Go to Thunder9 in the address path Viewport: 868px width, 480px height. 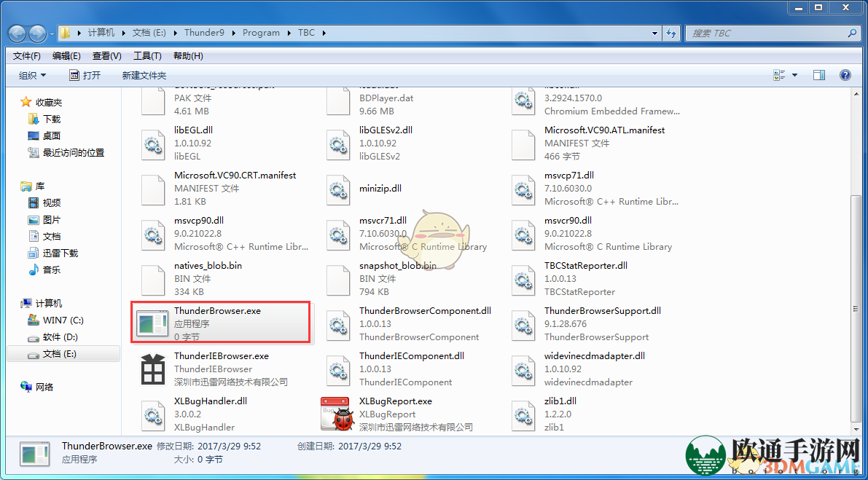coord(204,33)
